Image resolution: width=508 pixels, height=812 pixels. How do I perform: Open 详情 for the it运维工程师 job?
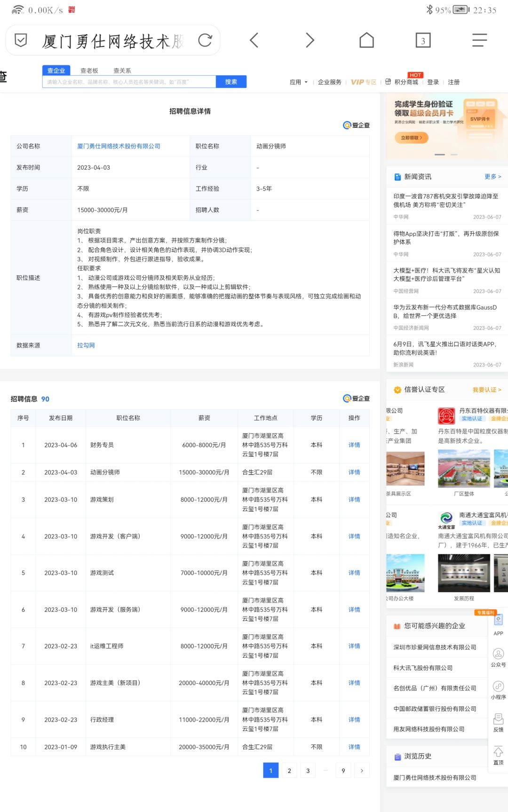354,646
